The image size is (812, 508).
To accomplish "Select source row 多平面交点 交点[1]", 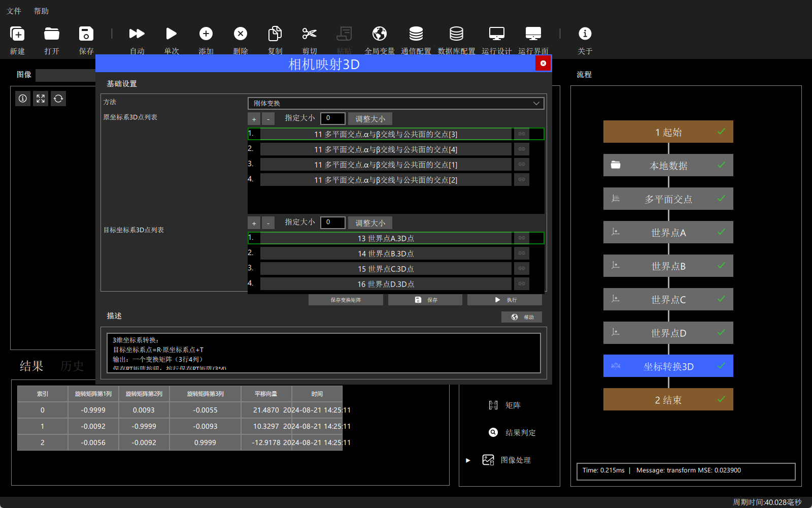I will click(386, 165).
